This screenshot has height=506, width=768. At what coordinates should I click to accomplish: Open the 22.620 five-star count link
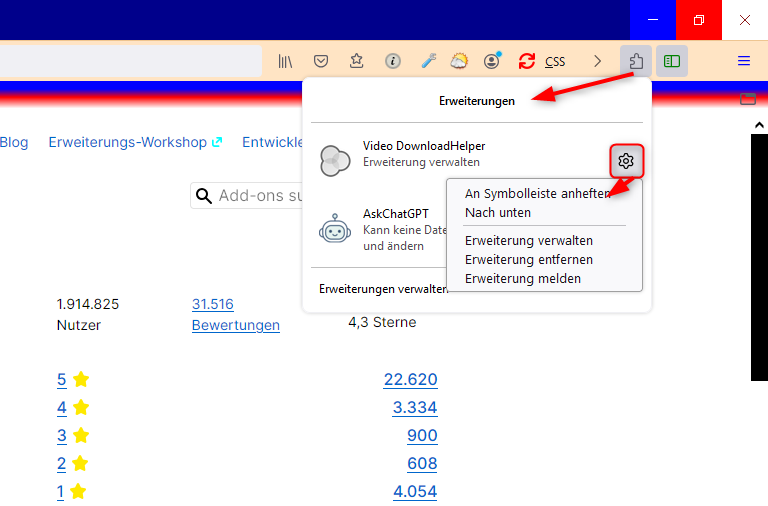click(410, 380)
